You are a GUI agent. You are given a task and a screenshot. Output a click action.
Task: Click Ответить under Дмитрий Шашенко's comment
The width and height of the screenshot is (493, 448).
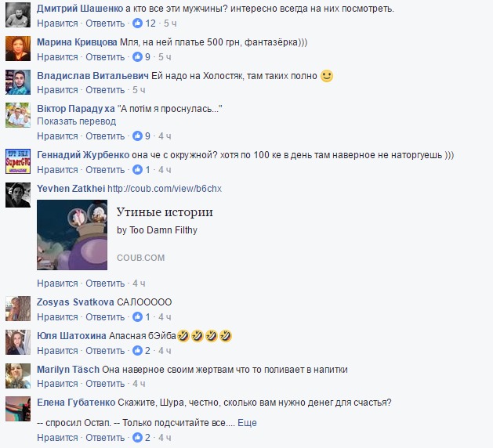pos(105,23)
